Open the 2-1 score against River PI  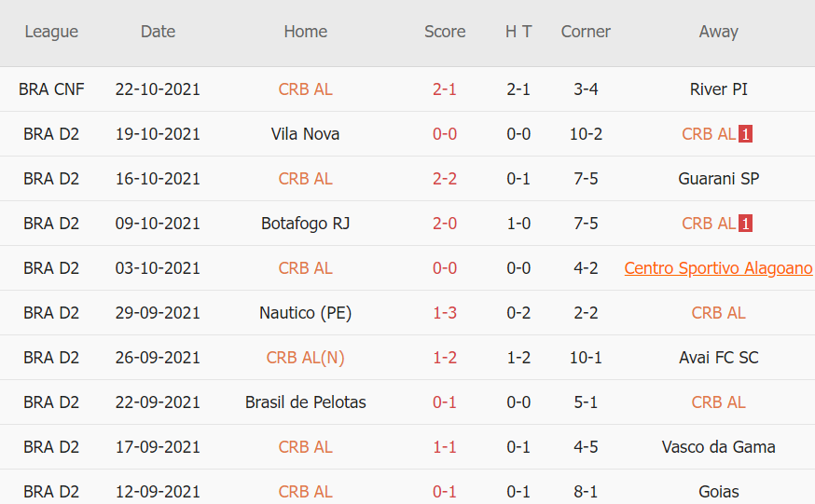[x=445, y=89]
